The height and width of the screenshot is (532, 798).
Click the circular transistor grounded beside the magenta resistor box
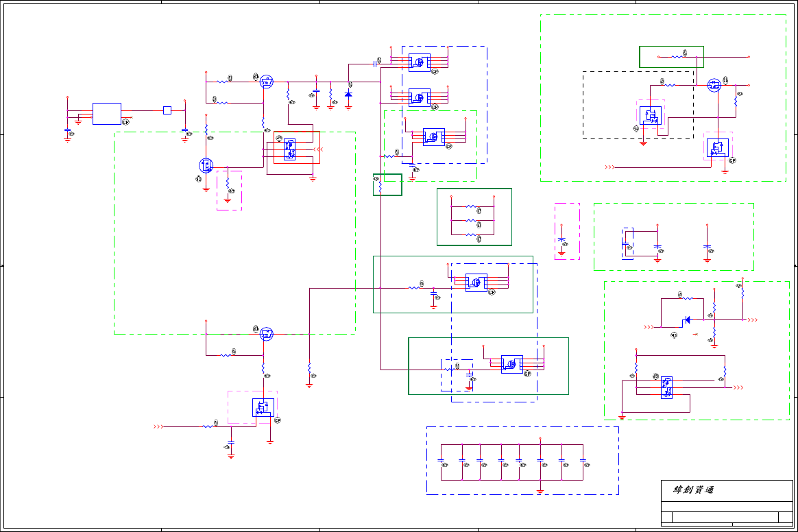tap(206, 165)
